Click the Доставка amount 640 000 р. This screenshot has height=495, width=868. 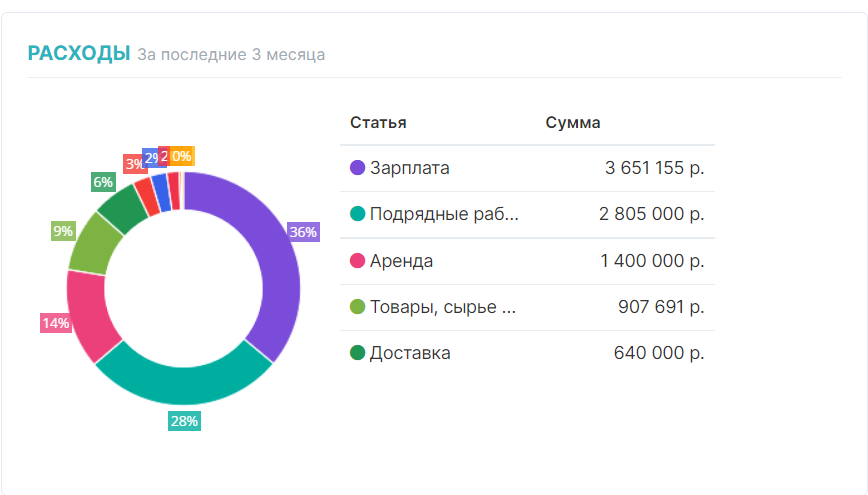click(x=658, y=353)
